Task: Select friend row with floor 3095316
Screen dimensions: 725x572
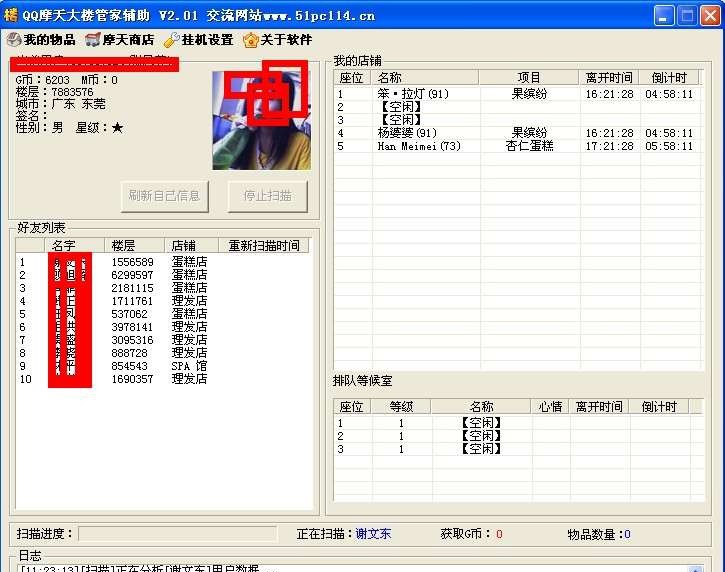Action: click(x=163, y=340)
